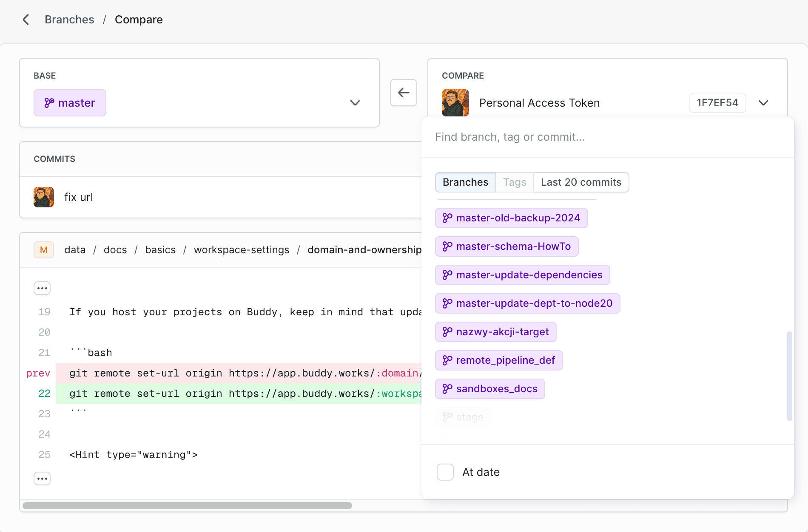Viewport: 808px width, 532px height.
Task: Open the fix url commit
Action: coord(79,197)
